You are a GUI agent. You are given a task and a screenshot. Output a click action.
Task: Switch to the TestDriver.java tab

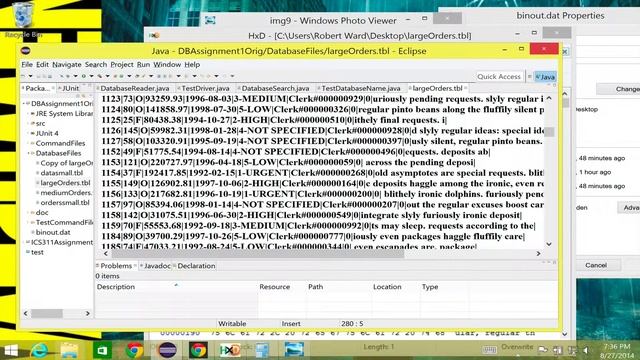coord(205,88)
